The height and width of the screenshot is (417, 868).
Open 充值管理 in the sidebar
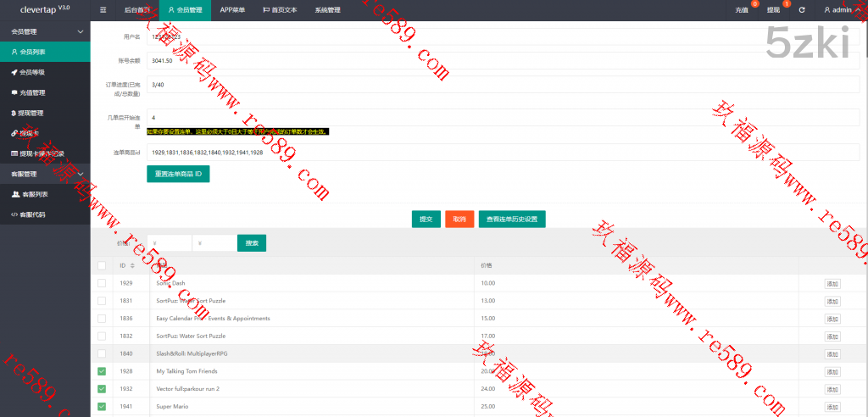pos(32,92)
